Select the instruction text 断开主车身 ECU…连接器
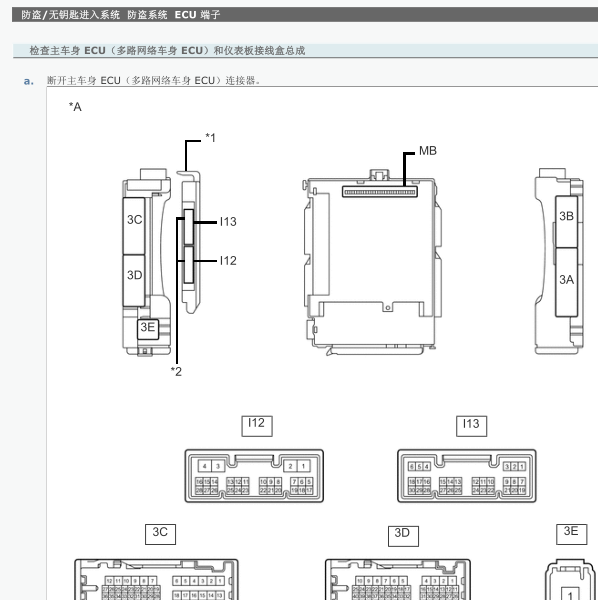This screenshot has width=598, height=600. pos(153,80)
